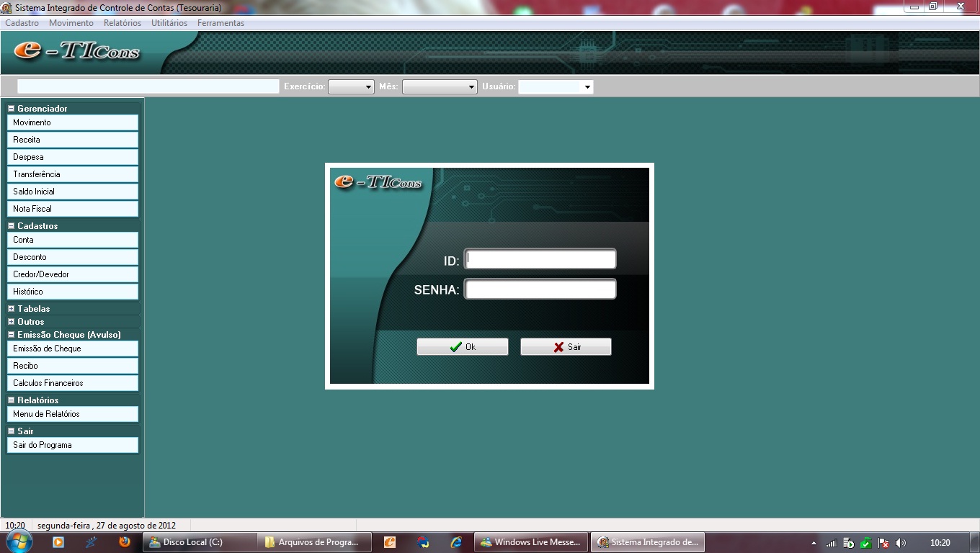Show hidden system tray icons

(814, 543)
